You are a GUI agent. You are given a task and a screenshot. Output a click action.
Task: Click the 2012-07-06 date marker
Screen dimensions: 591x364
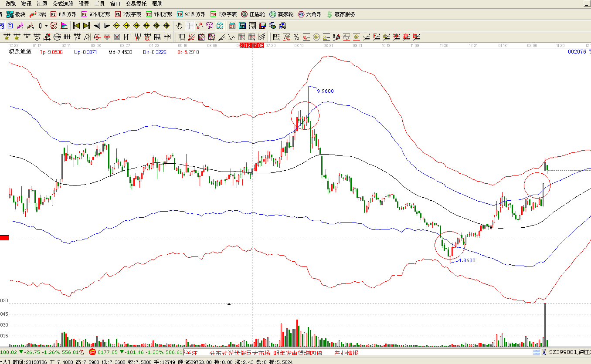(252, 45)
